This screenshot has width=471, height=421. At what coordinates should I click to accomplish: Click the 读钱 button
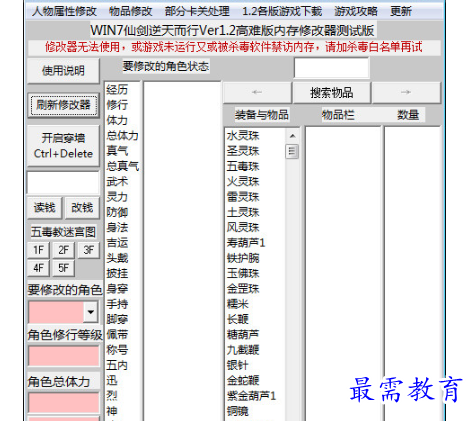pyautogui.click(x=44, y=208)
